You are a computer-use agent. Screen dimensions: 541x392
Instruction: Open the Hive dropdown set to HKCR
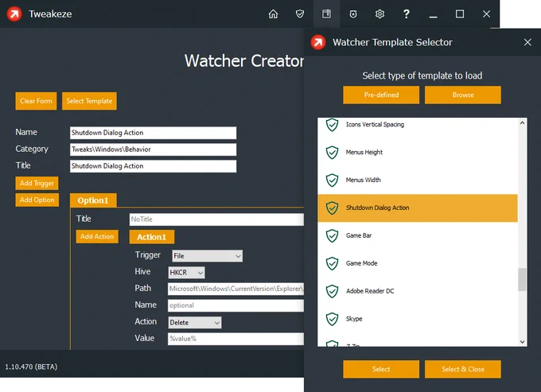point(186,273)
